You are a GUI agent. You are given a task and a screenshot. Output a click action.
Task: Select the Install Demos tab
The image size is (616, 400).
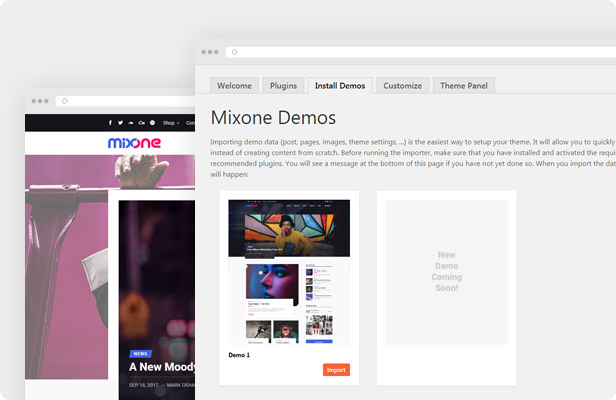(340, 86)
